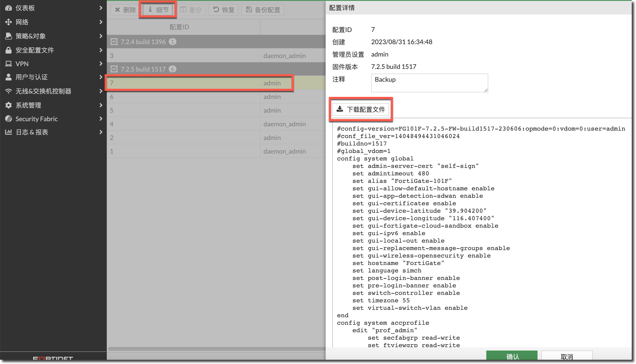Click the Dashboard gauge icon in sidebar
Image resolution: width=636 pixels, height=364 pixels.
pos(9,8)
